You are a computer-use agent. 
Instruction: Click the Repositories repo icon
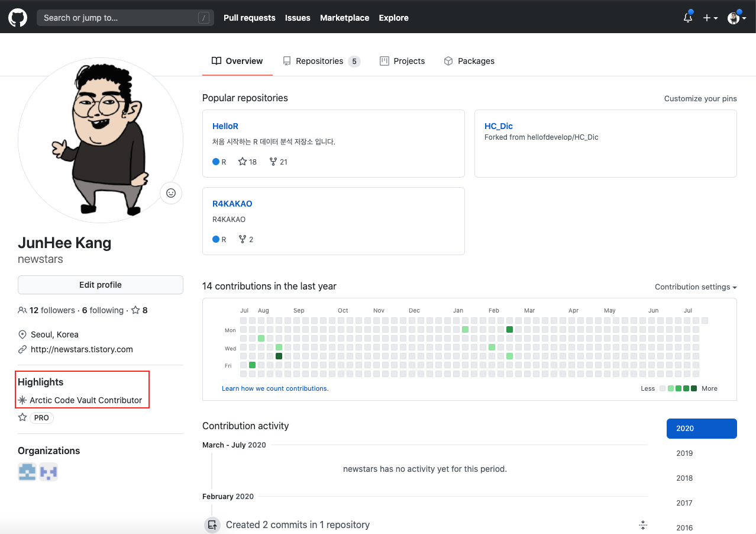287,61
